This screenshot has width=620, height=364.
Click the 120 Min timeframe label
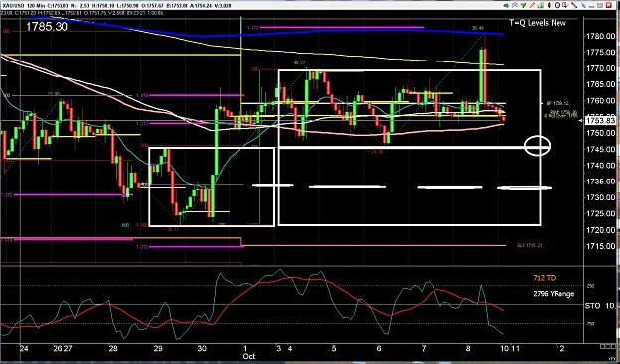36,6
